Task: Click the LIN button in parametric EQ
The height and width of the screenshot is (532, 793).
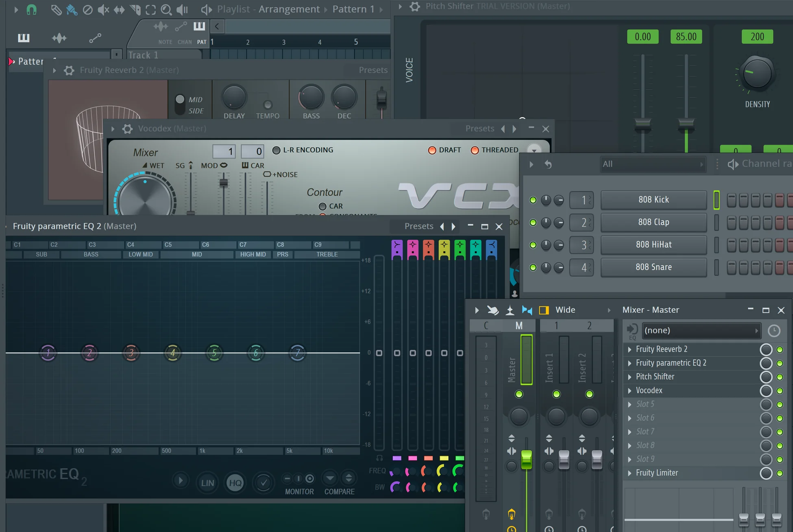Action: [x=207, y=483]
